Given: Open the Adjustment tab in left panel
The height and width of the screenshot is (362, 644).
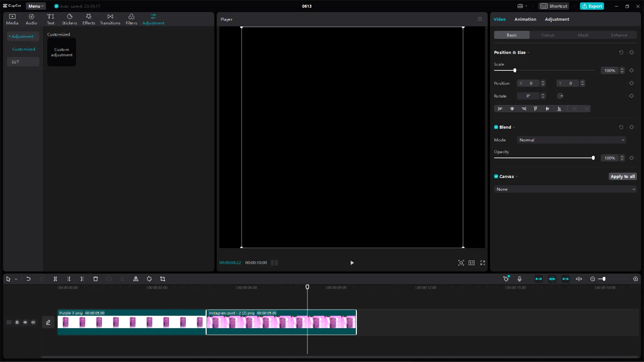Looking at the screenshot, I should click(154, 19).
